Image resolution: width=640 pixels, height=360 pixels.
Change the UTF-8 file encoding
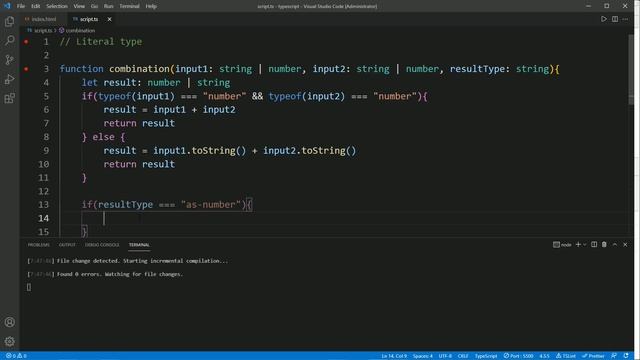tap(445, 356)
